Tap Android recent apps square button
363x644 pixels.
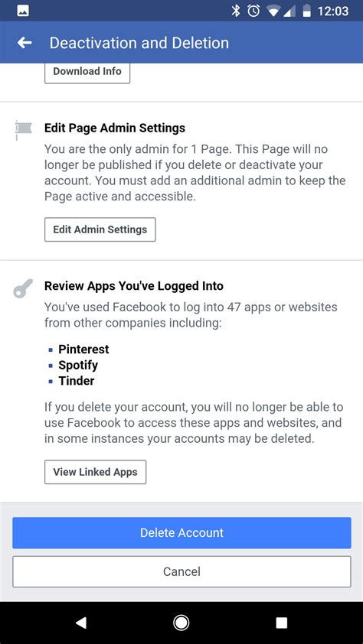point(282,623)
